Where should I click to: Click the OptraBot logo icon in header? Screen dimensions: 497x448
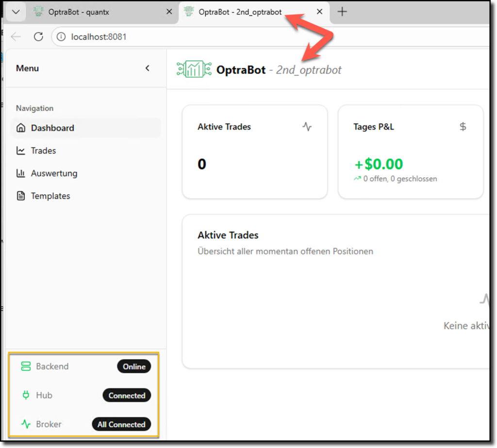[194, 70]
